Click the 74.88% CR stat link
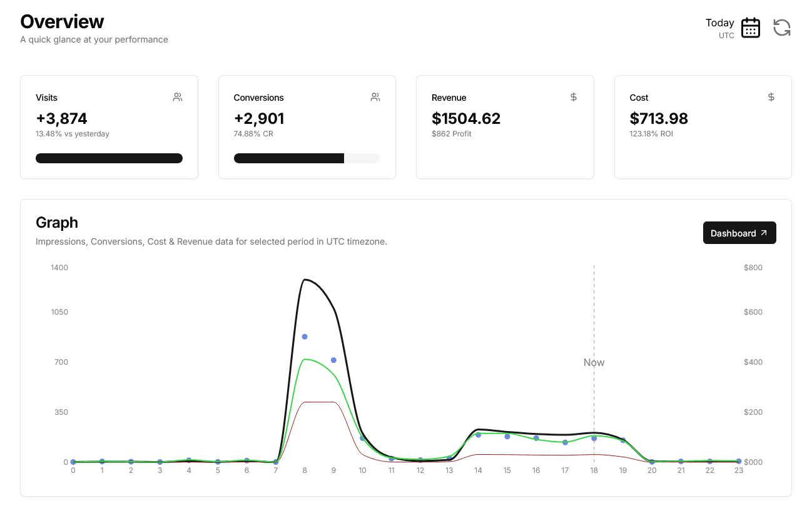 tap(253, 133)
